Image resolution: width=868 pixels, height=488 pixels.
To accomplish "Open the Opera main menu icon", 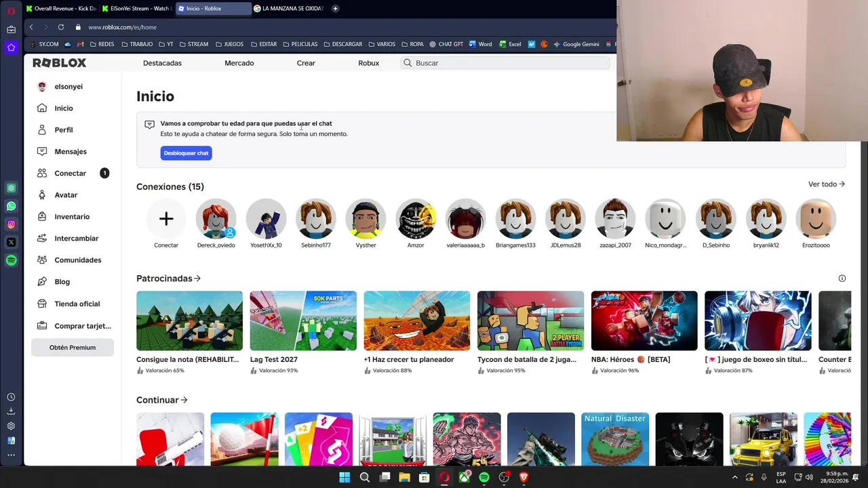I will point(12,11).
